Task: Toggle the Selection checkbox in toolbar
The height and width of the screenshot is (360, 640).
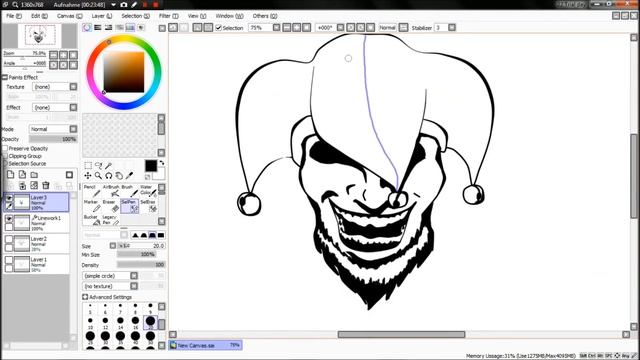Action: coord(219,28)
